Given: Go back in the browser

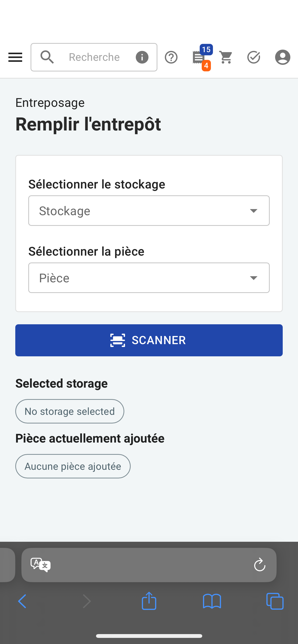Looking at the screenshot, I should (22, 601).
